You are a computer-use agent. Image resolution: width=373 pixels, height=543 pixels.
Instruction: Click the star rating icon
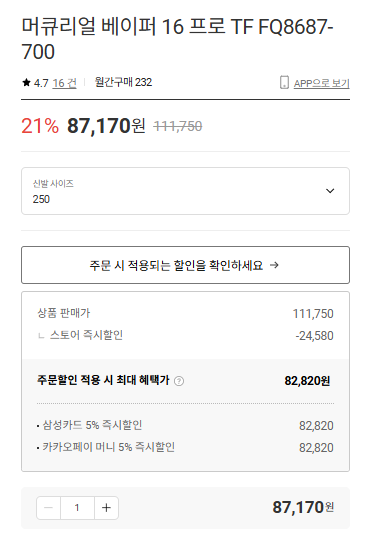coord(26,83)
